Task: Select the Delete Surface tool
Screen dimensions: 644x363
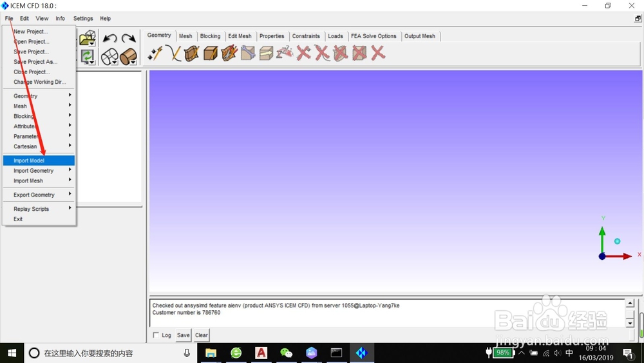Action: (x=341, y=54)
